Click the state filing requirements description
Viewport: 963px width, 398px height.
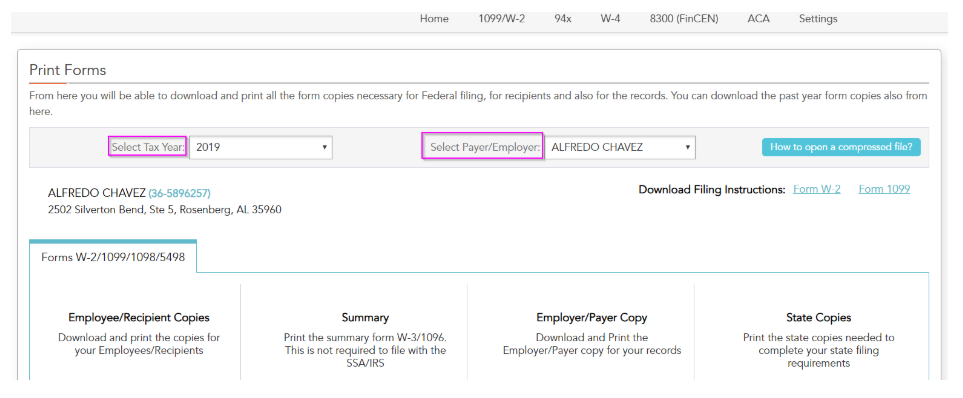coord(819,350)
